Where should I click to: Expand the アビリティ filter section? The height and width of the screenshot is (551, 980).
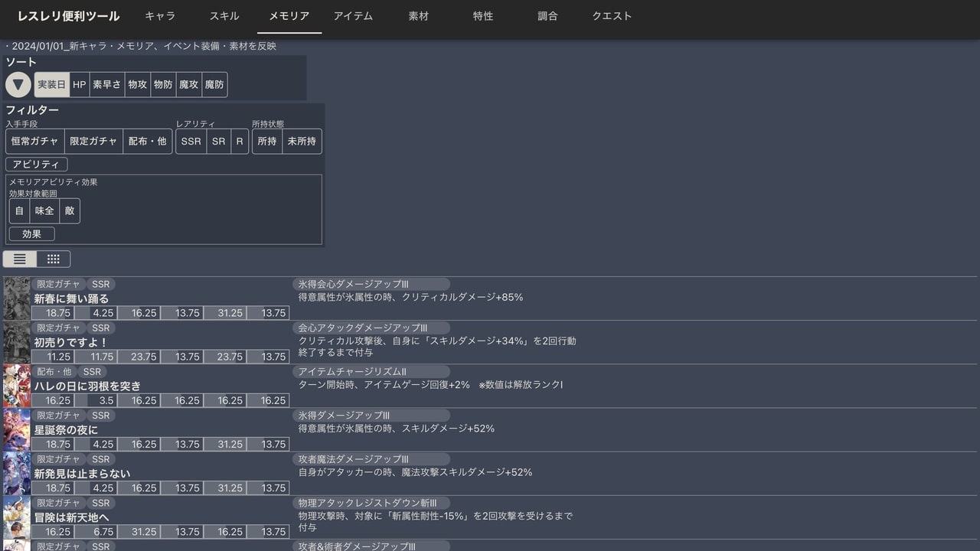point(37,165)
